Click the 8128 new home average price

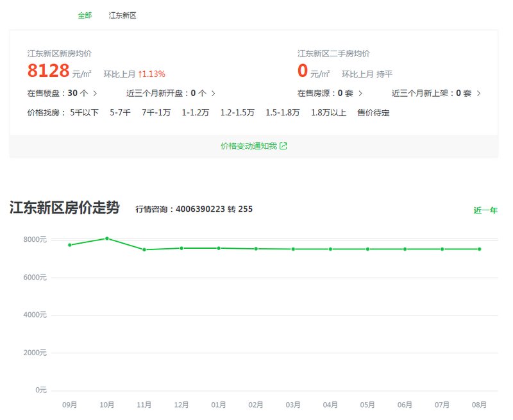tap(49, 71)
